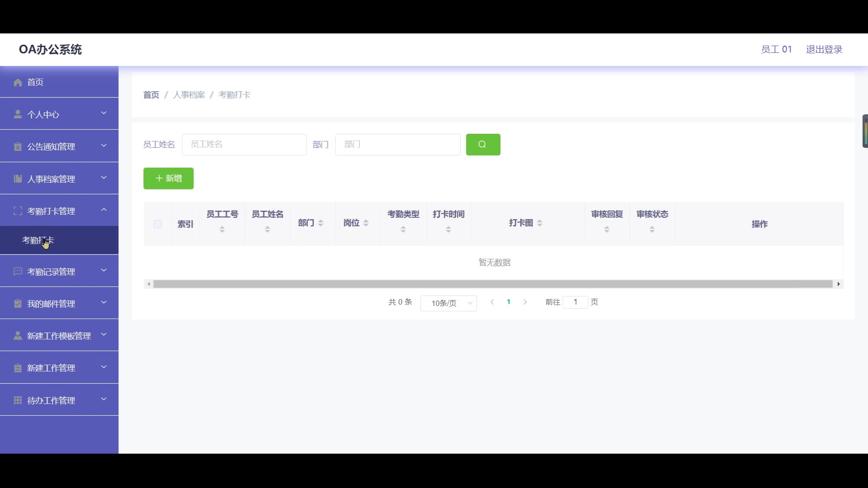Click the home icon beside 首页
868x488 pixels.
click(x=18, y=82)
